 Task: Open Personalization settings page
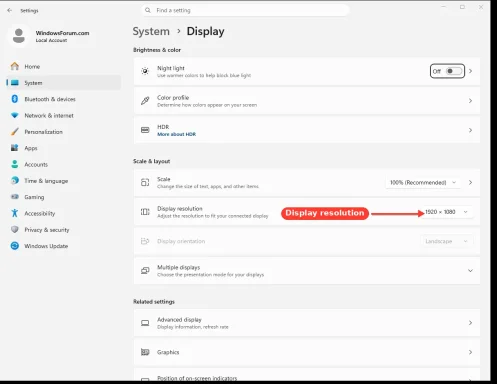[x=63, y=132]
